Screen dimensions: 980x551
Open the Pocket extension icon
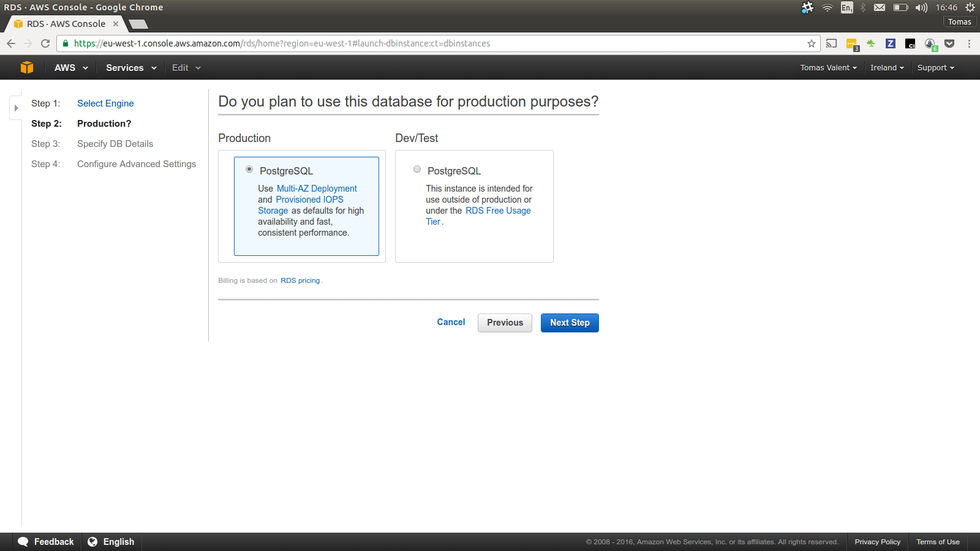[949, 43]
